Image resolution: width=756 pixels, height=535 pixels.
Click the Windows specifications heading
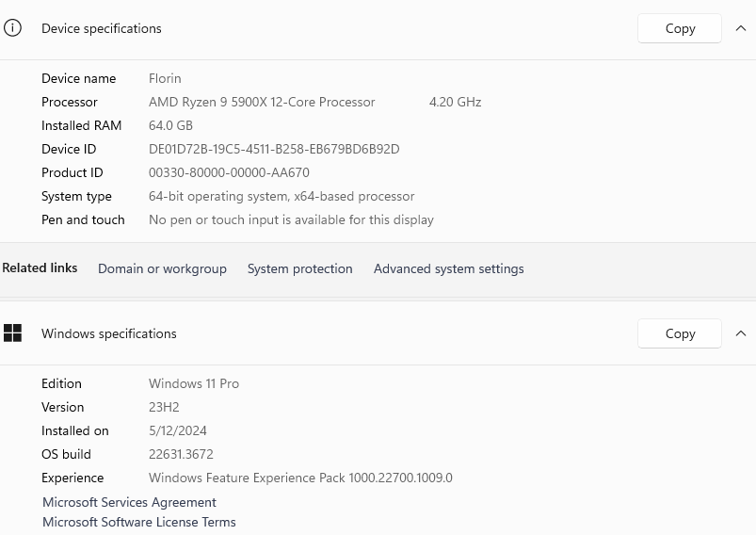click(x=109, y=333)
